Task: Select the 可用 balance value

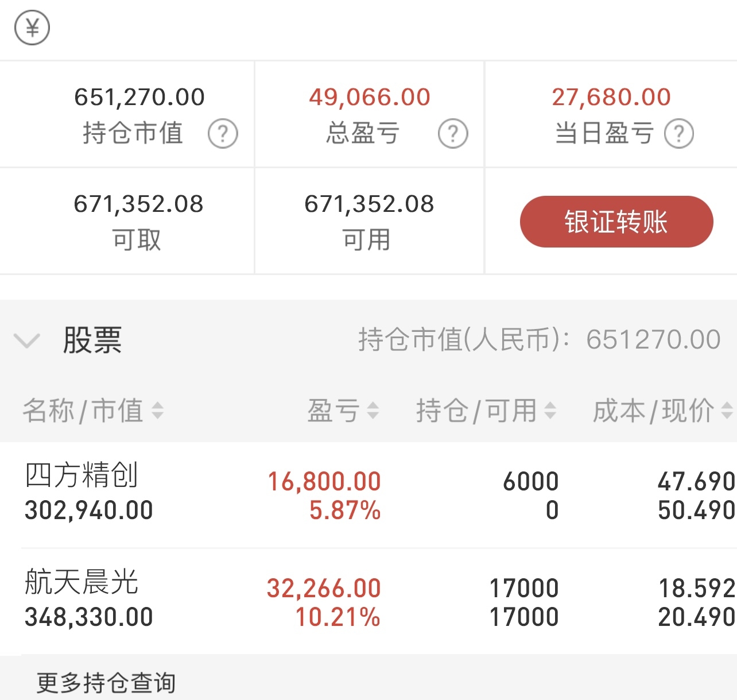Action: (x=369, y=204)
